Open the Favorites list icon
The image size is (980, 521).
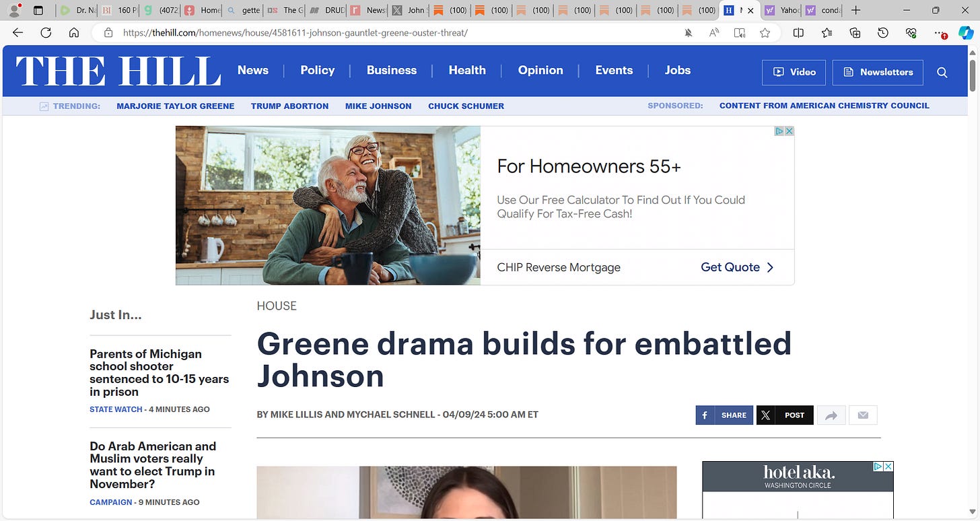pos(827,32)
